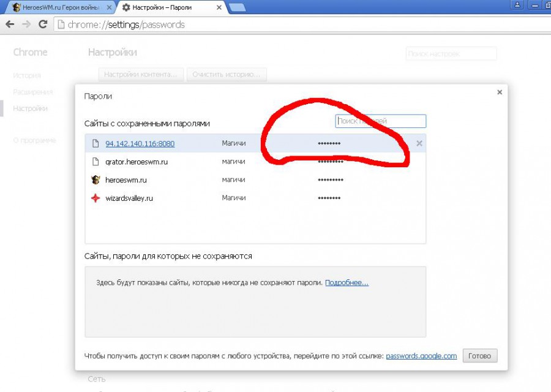551x392 pixels.
Task: Click the Очистить историю button
Action: (x=227, y=75)
